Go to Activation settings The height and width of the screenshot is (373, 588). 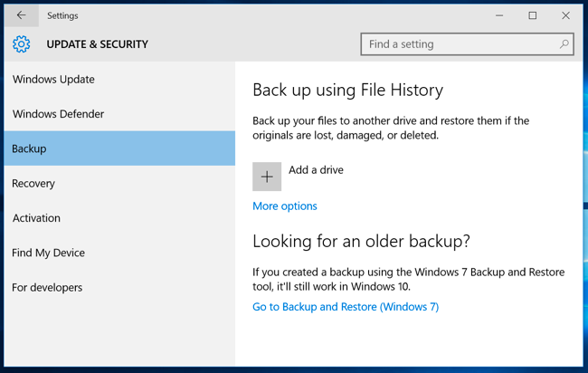[119, 218]
